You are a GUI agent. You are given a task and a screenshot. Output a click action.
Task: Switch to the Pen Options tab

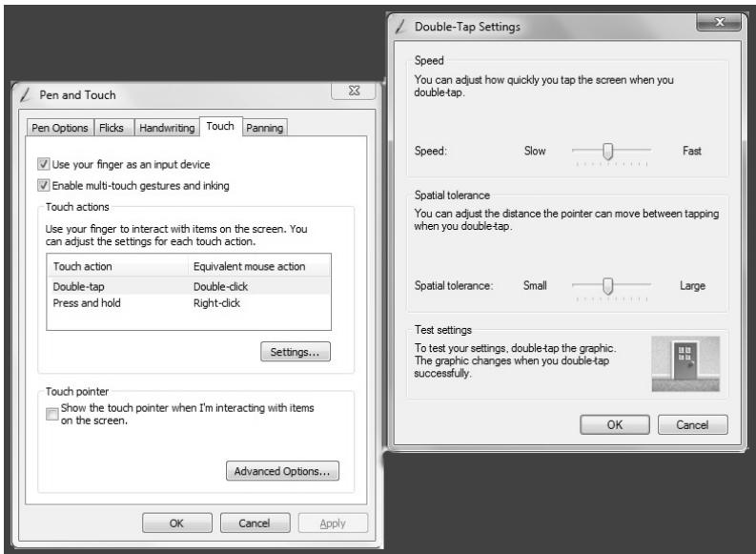click(x=60, y=128)
